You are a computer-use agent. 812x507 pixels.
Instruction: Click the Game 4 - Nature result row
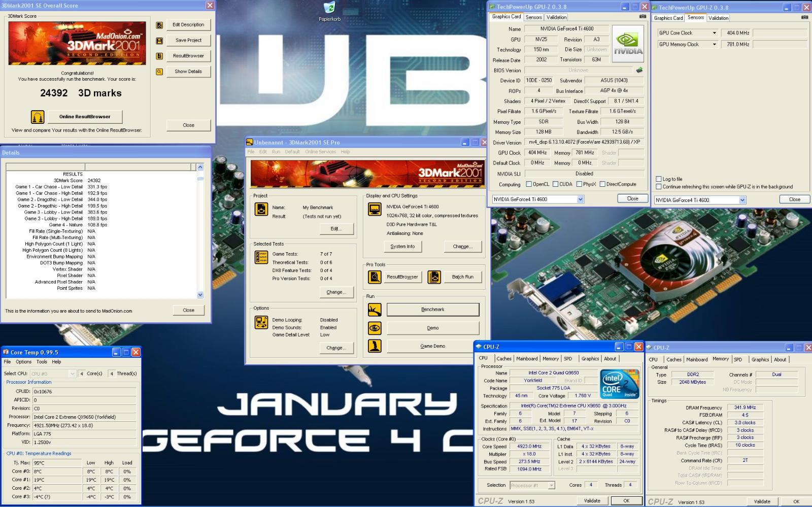(x=78, y=225)
